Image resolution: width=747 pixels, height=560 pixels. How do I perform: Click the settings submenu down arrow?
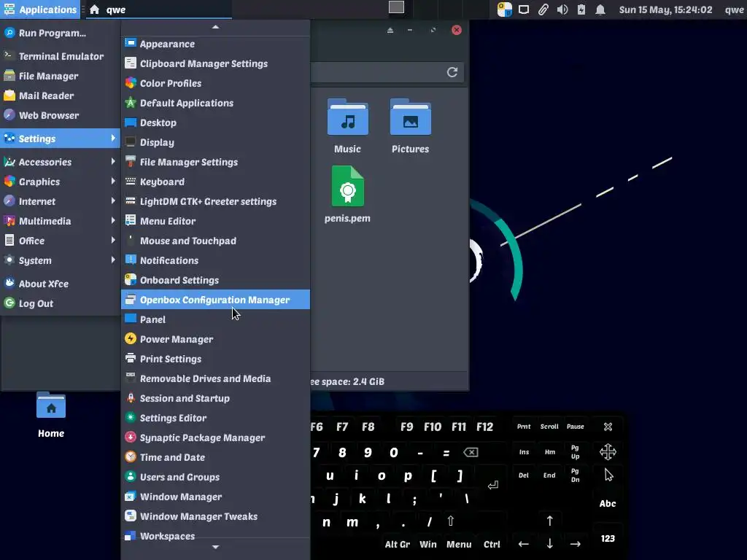pyautogui.click(x=215, y=547)
